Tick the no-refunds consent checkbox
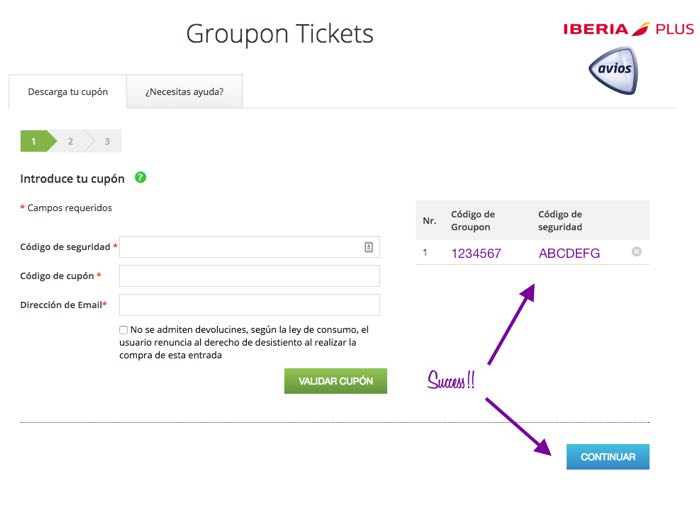700x510 pixels. click(124, 330)
